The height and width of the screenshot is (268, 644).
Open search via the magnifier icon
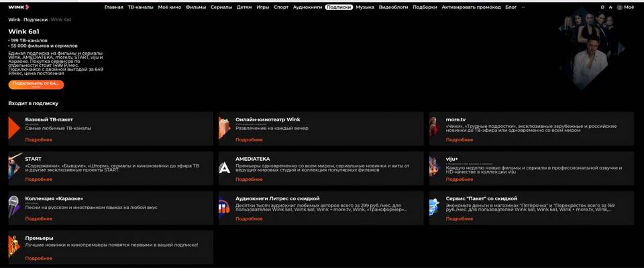click(x=602, y=7)
